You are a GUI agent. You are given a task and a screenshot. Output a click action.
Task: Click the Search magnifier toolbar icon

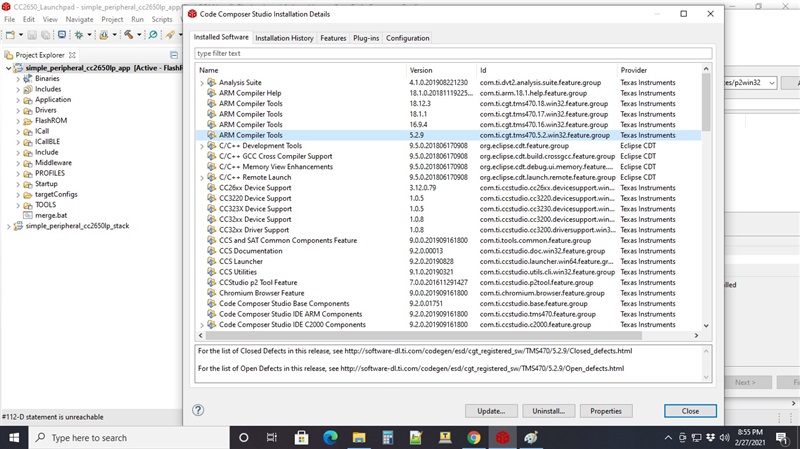click(x=153, y=35)
